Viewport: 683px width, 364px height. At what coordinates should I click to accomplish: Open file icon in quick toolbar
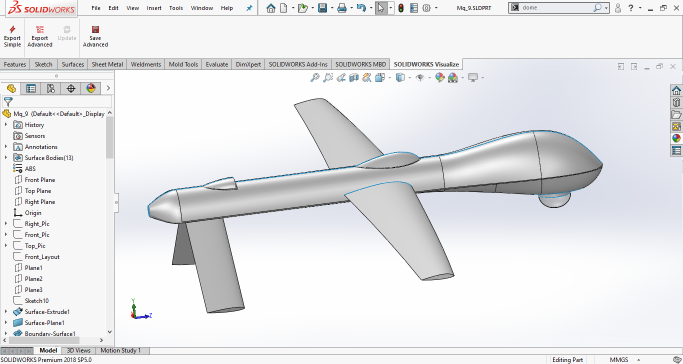(303, 8)
